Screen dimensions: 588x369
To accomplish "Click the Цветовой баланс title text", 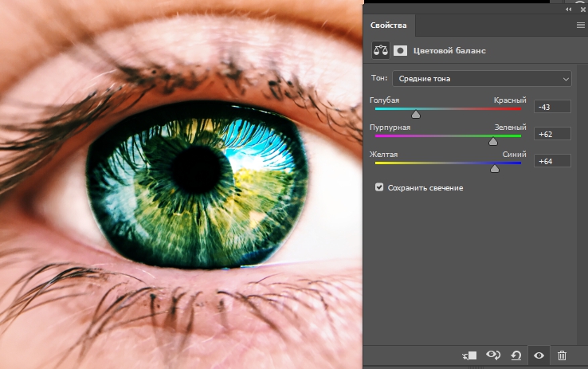I will (449, 51).
